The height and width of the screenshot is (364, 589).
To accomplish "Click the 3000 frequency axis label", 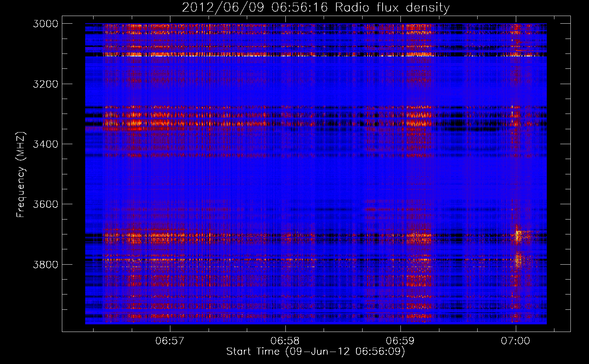I will pyautogui.click(x=46, y=24).
